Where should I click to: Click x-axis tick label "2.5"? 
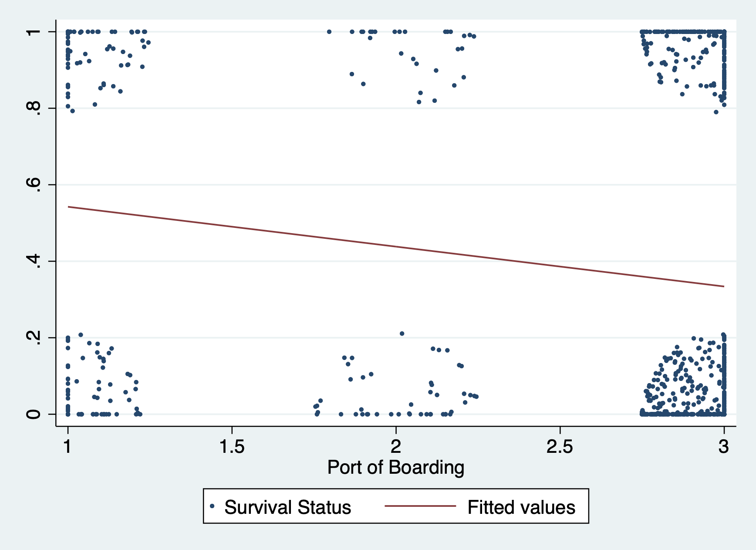tap(560, 447)
